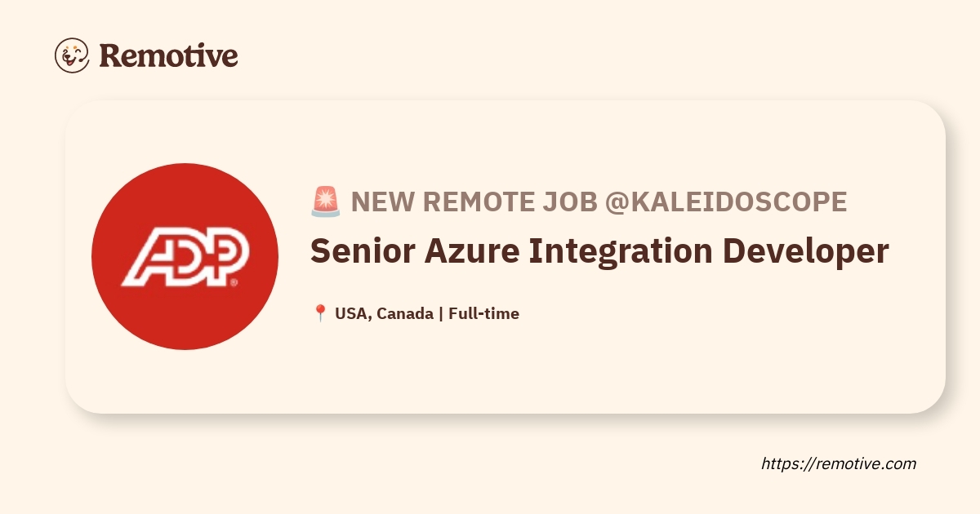Click the Remotive brand wordmark

[x=168, y=55]
